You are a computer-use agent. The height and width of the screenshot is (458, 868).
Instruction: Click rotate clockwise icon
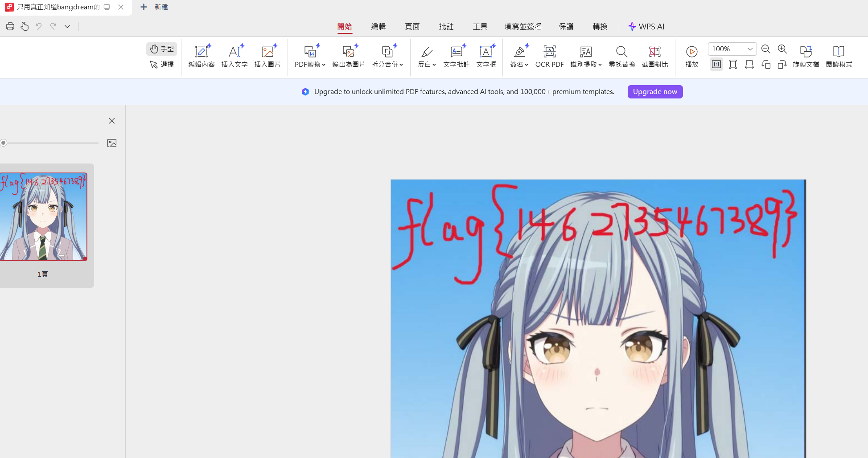[x=782, y=65]
